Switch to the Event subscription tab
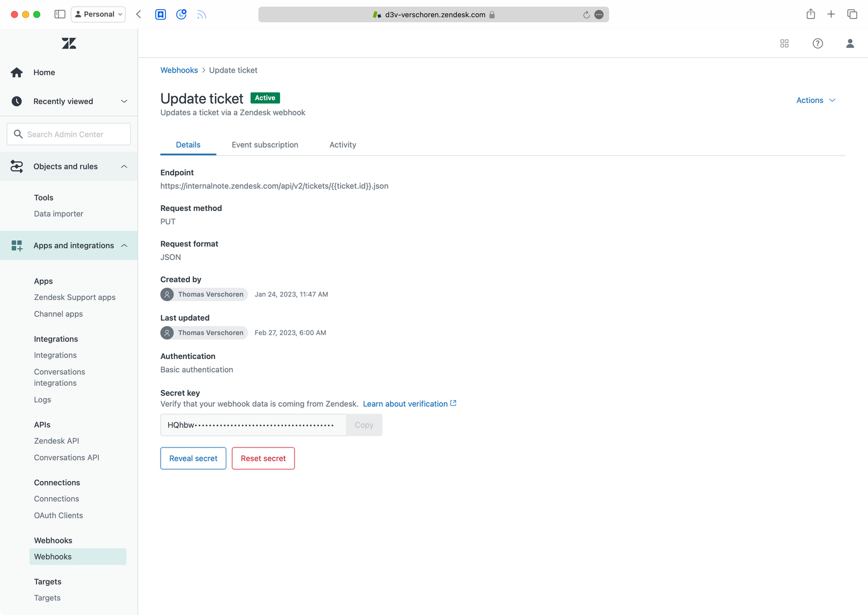Image resolution: width=868 pixels, height=615 pixels. coord(264,145)
